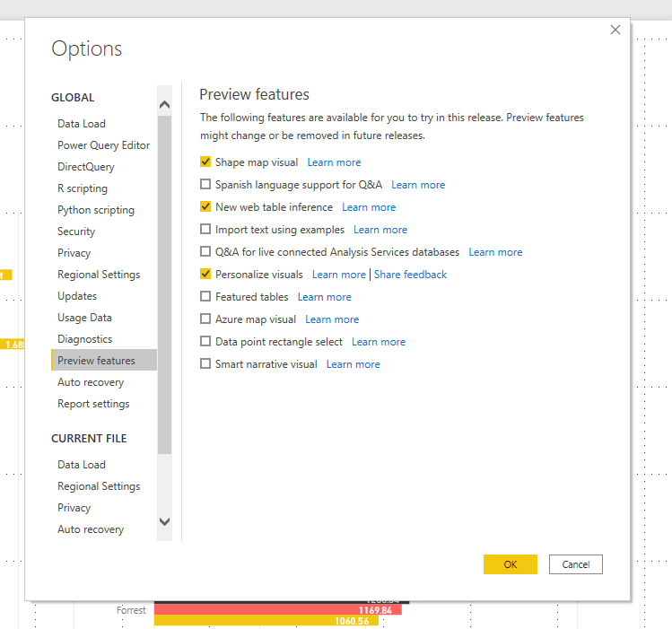Open Learn more for Shape map visual
Image resolution: width=672 pixels, height=629 pixels.
(x=334, y=162)
